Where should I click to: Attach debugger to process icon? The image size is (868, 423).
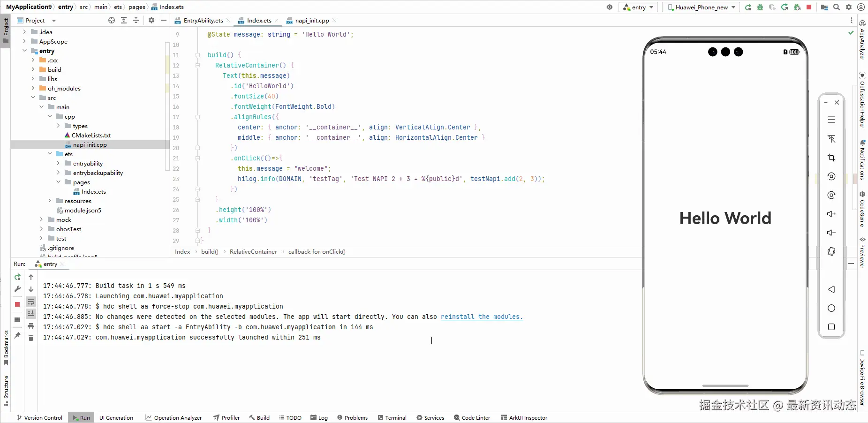(x=797, y=7)
